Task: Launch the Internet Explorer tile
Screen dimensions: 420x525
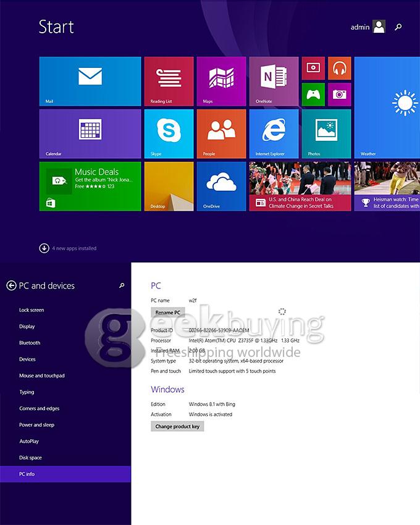Action: click(x=274, y=133)
